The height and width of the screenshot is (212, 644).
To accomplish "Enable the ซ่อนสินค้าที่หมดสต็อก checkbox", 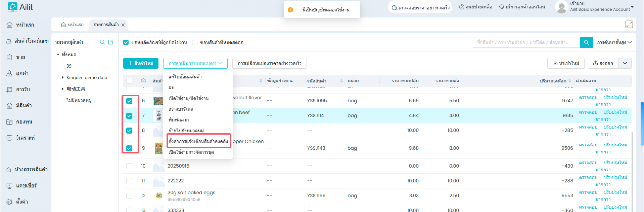I will 195,42.
